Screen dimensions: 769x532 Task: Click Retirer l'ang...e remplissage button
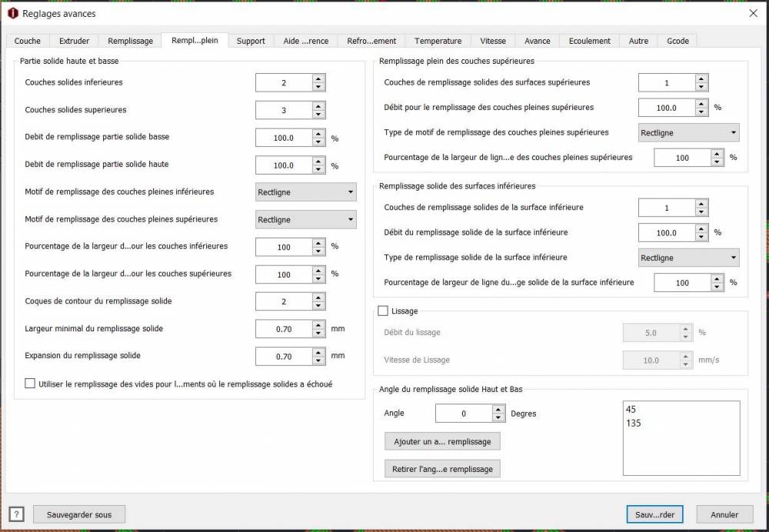(x=442, y=469)
